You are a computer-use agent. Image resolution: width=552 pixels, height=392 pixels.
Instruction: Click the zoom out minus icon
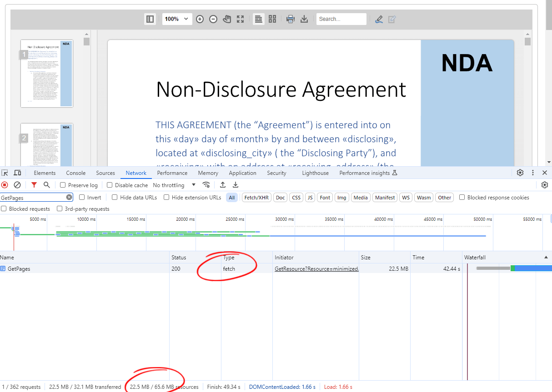[x=213, y=19]
